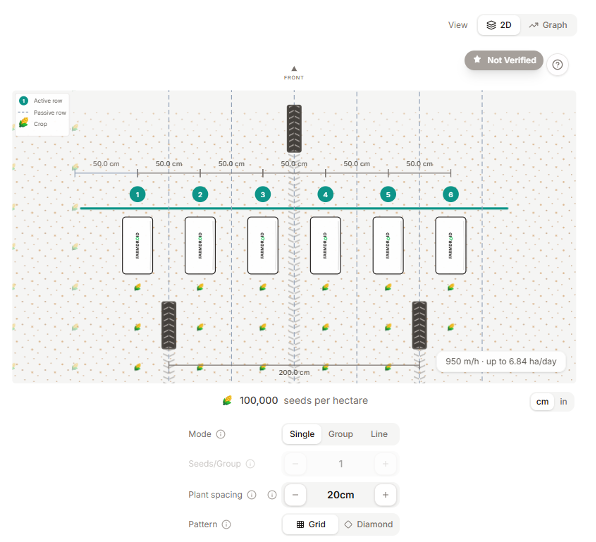Select Line mode
This screenshot has height=542, width=596.
[379, 434]
